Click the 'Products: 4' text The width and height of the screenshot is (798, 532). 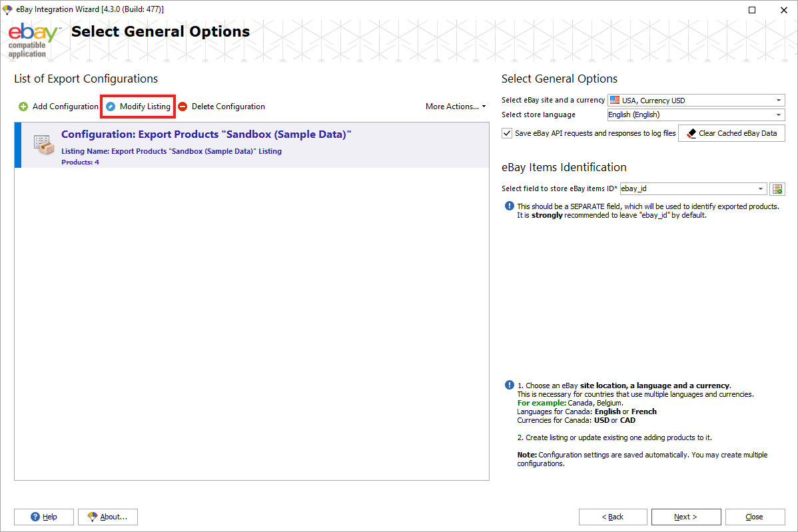point(81,162)
